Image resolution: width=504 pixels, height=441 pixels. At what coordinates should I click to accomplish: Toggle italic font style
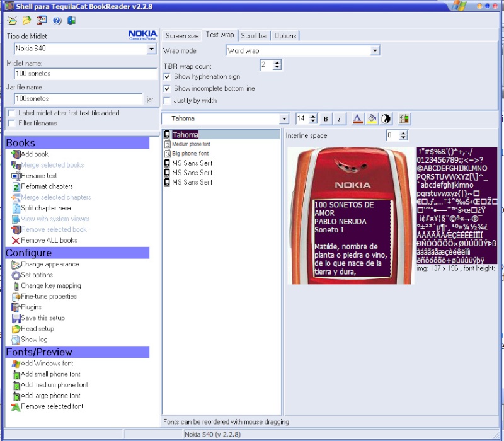click(339, 119)
